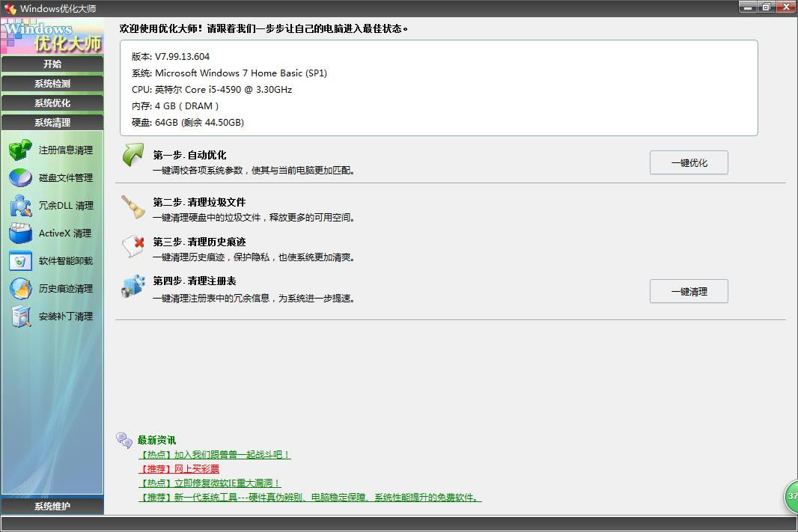Click the 冗余DLL 清理 label
This screenshot has height=532, width=798.
pyautogui.click(x=66, y=206)
